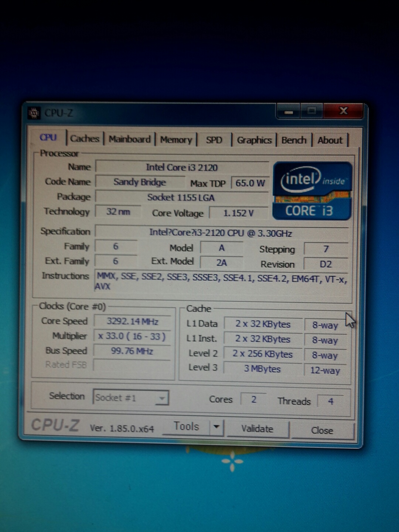Click the Code Name value 'Sandy Bridge'
Image resolution: width=399 pixels, height=532 pixels.
[140, 182]
